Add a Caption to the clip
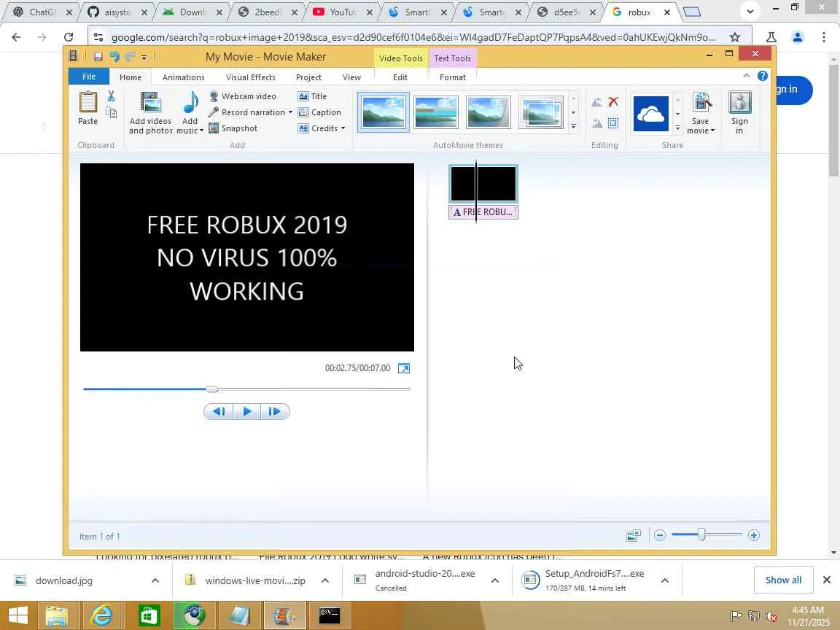Screen dimensions: 840x630 319,112
